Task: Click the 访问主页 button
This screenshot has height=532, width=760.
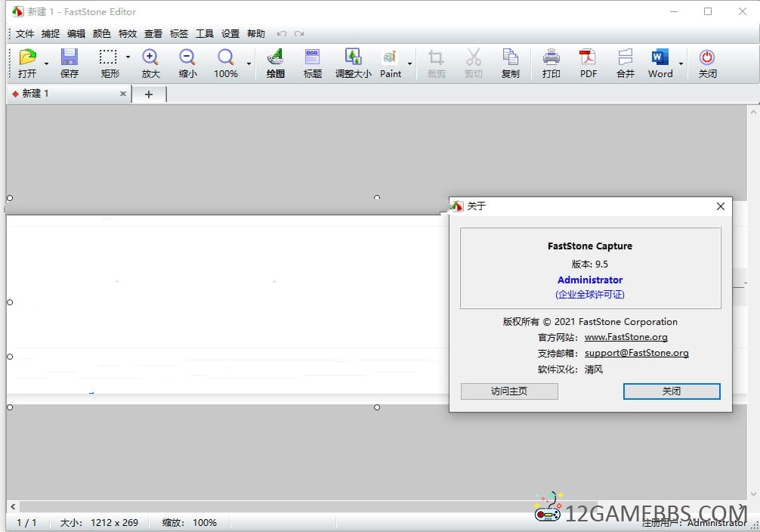Action: pos(509,391)
